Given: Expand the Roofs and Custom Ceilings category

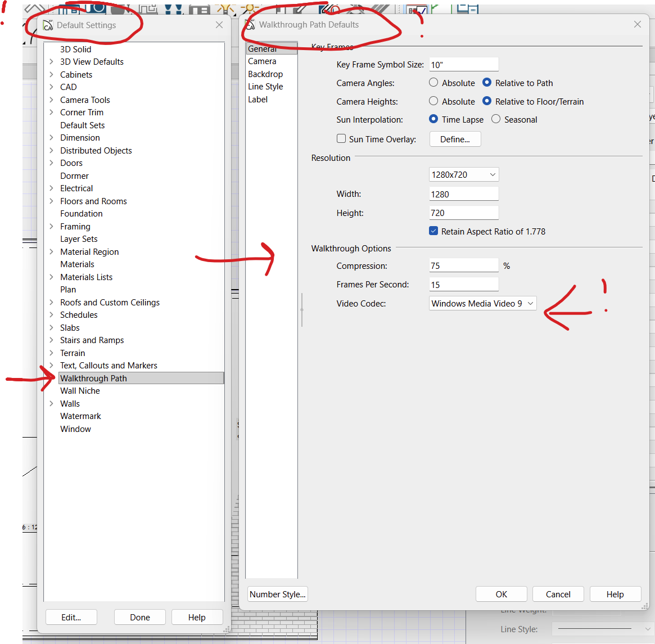Looking at the screenshot, I should [x=51, y=303].
